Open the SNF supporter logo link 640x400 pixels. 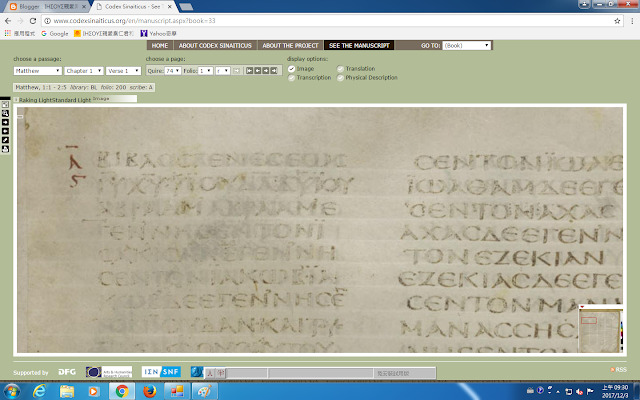(161, 372)
